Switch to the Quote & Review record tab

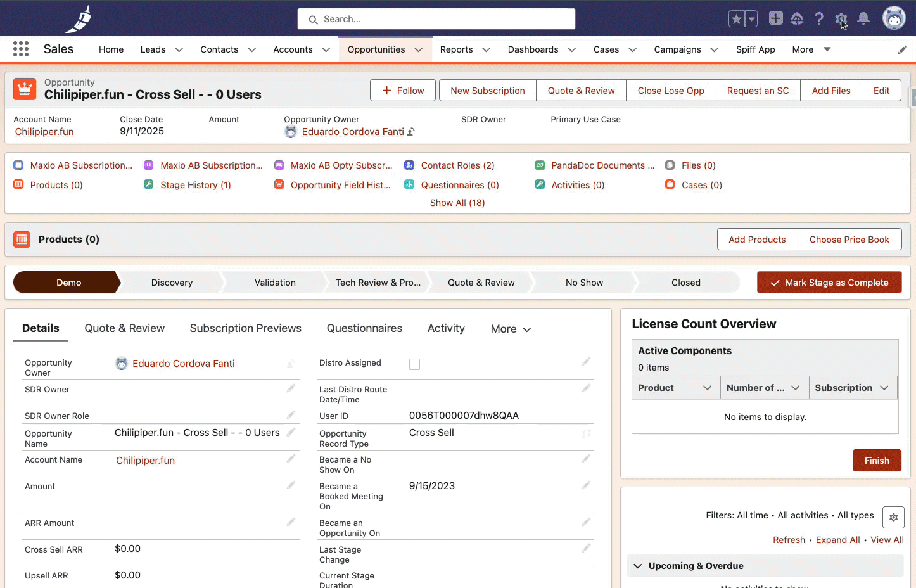(125, 328)
